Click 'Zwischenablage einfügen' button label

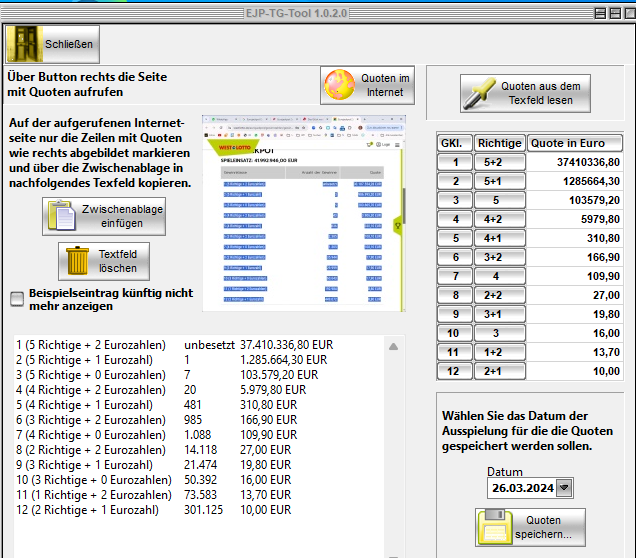click(122, 216)
